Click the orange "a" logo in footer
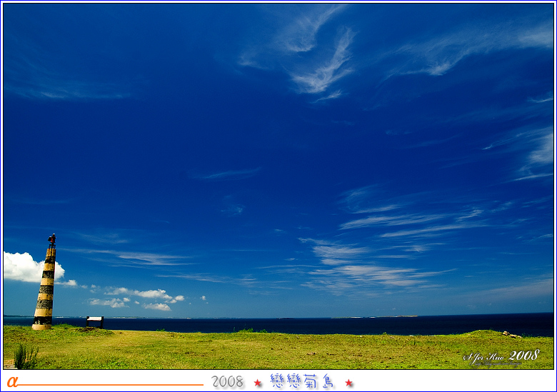The height and width of the screenshot is (392, 557). tap(12, 382)
